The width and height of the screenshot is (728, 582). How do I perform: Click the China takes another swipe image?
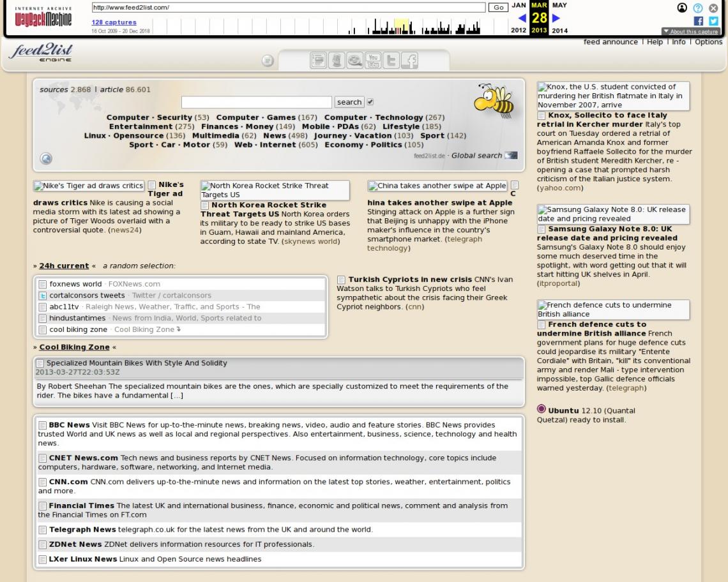point(437,186)
